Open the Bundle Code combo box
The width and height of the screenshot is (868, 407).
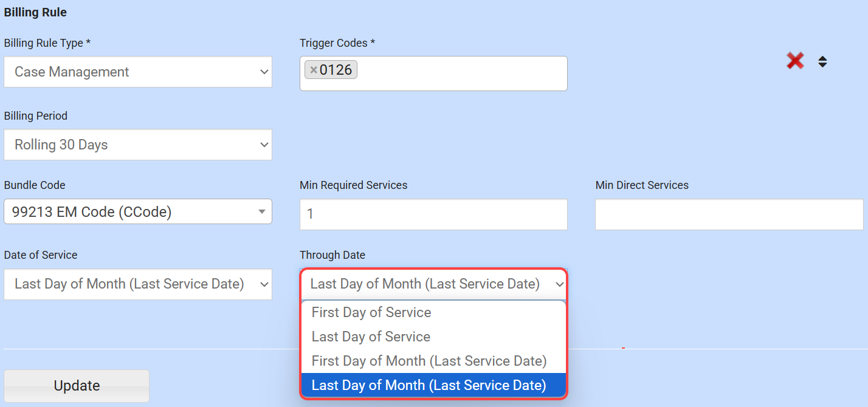[138, 211]
